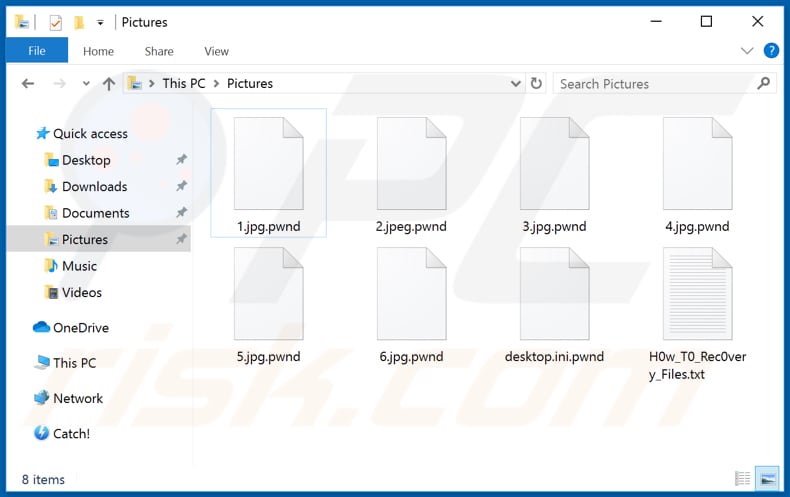Image resolution: width=790 pixels, height=497 pixels.
Task: Click This PC in the address bar
Action: point(184,83)
